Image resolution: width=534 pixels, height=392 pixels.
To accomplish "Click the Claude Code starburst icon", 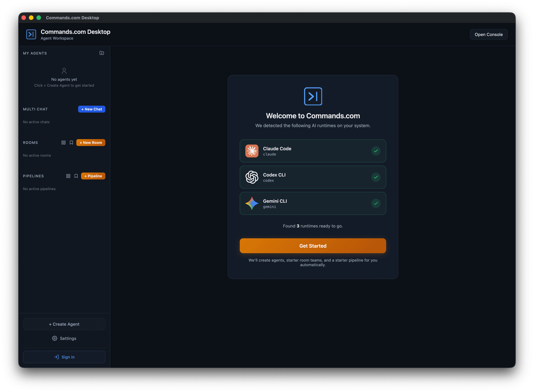I will [252, 151].
